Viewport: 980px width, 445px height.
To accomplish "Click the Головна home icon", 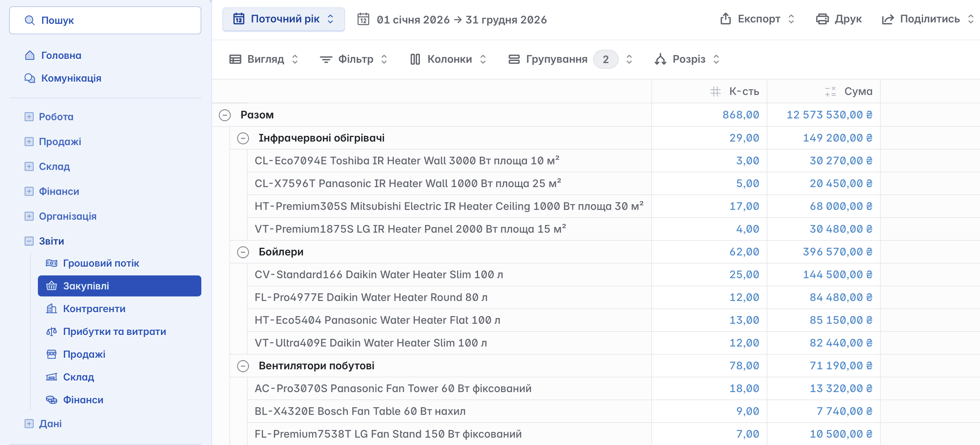I will tap(30, 55).
